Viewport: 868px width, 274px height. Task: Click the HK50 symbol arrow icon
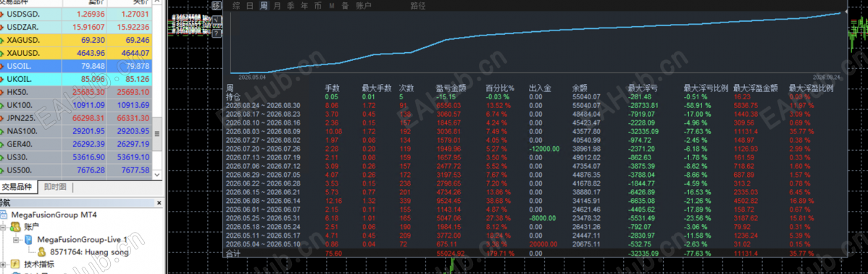2,92
